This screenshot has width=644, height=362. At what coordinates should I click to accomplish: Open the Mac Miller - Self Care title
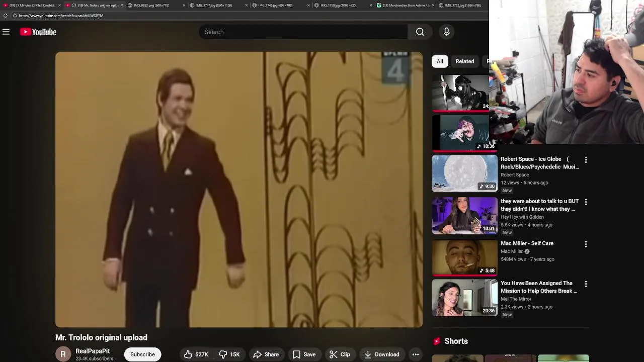[x=527, y=243]
